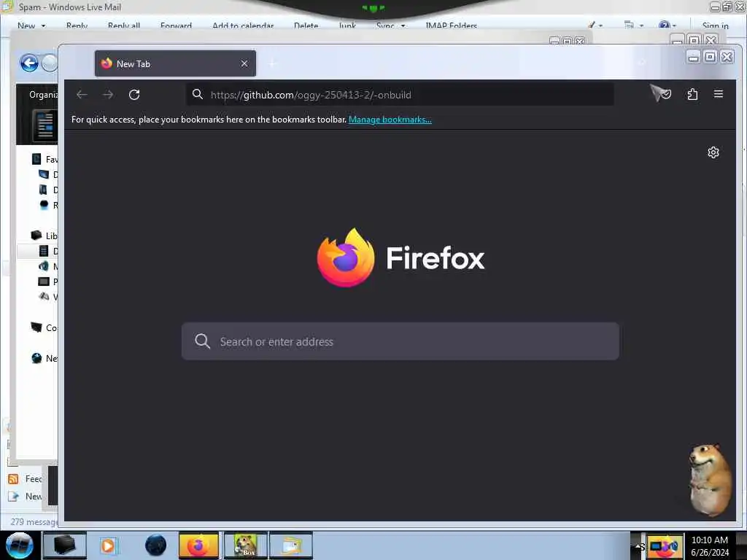Open the Windows Start orb
747x560 pixels.
point(19,545)
